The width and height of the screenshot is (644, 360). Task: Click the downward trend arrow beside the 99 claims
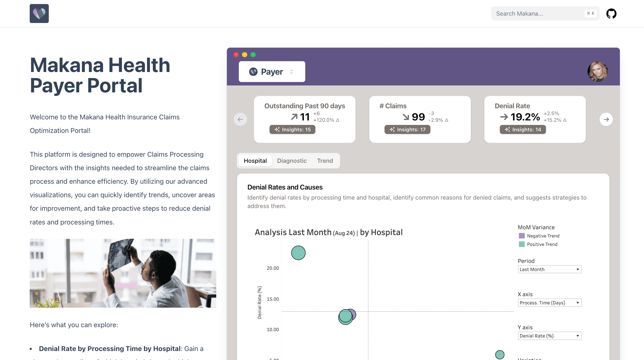coord(405,116)
